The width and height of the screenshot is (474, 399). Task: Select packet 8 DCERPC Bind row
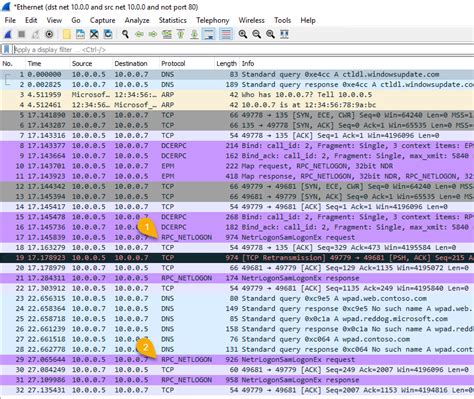[x=237, y=146]
